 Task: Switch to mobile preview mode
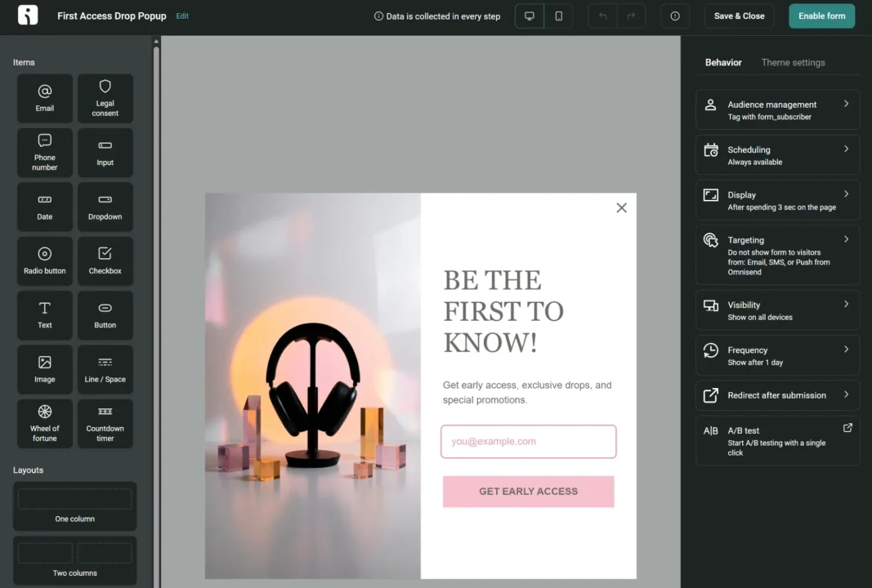[559, 16]
